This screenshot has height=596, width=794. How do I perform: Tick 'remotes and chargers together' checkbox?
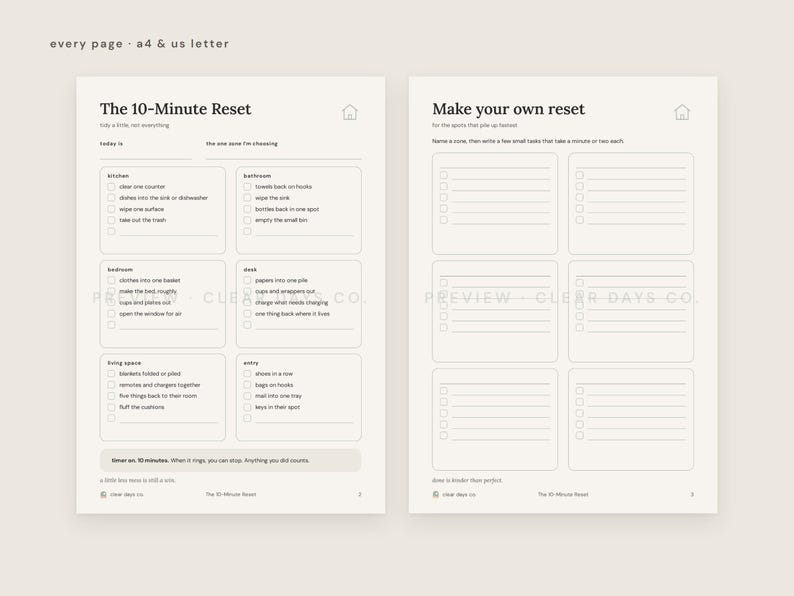click(x=111, y=384)
